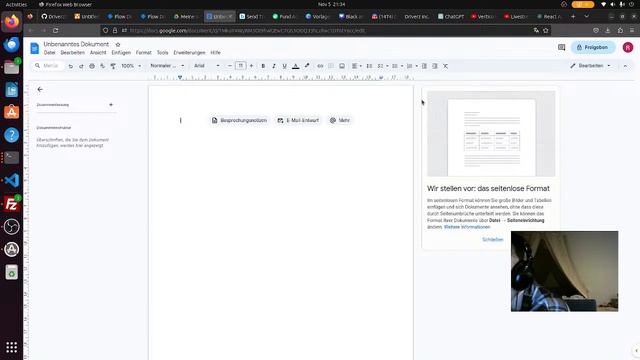Click the E-Mail-Entwurf chip
This screenshot has width=640, height=360.
coord(298,120)
